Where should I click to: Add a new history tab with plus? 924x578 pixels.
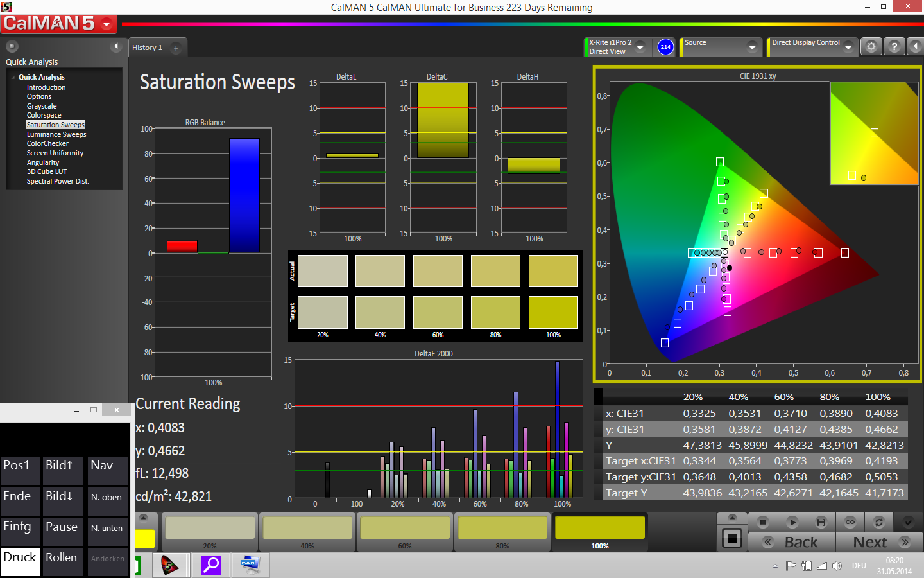176,48
